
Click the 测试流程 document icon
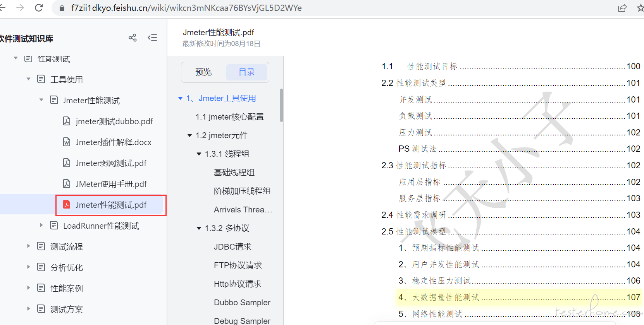pyautogui.click(x=41, y=246)
